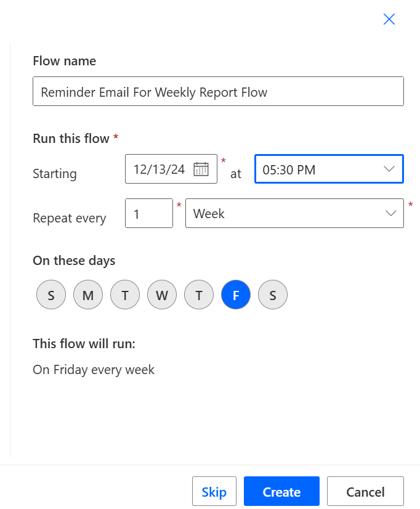Edit the Flow name field
Image resolution: width=420 pixels, height=509 pixels.
218,91
